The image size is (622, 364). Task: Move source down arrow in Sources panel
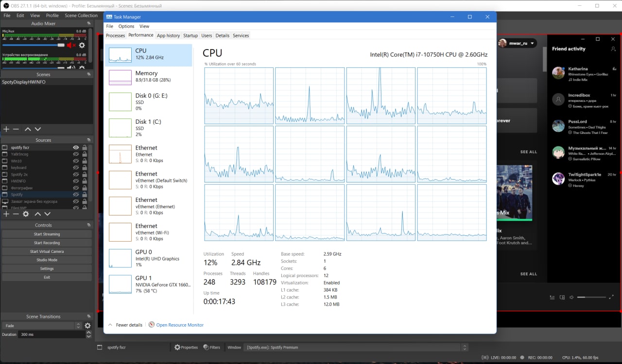[47, 214]
